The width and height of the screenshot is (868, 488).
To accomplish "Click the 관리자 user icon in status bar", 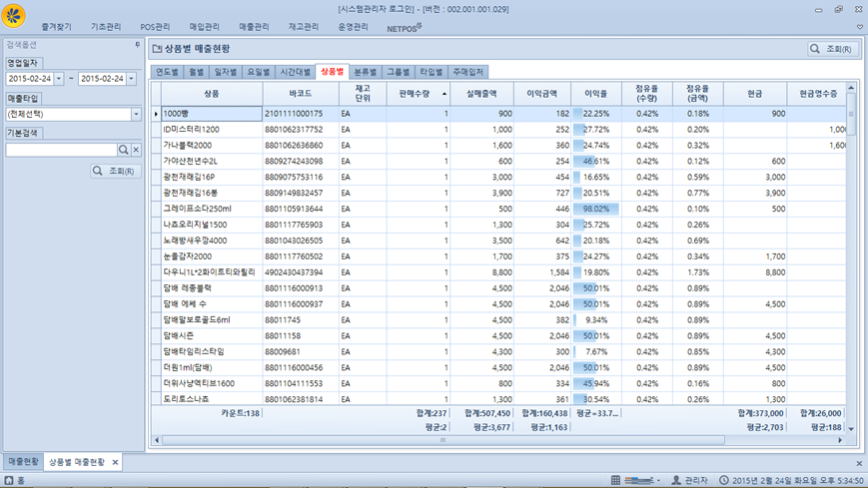I will click(676, 480).
